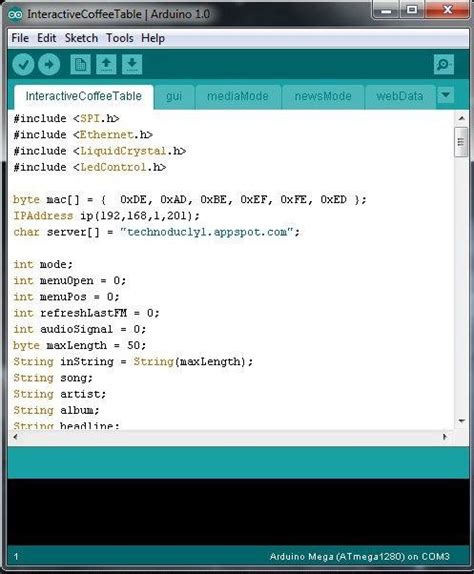This screenshot has width=474, height=574.
Task: Close the Arduino window
Action: point(447,10)
